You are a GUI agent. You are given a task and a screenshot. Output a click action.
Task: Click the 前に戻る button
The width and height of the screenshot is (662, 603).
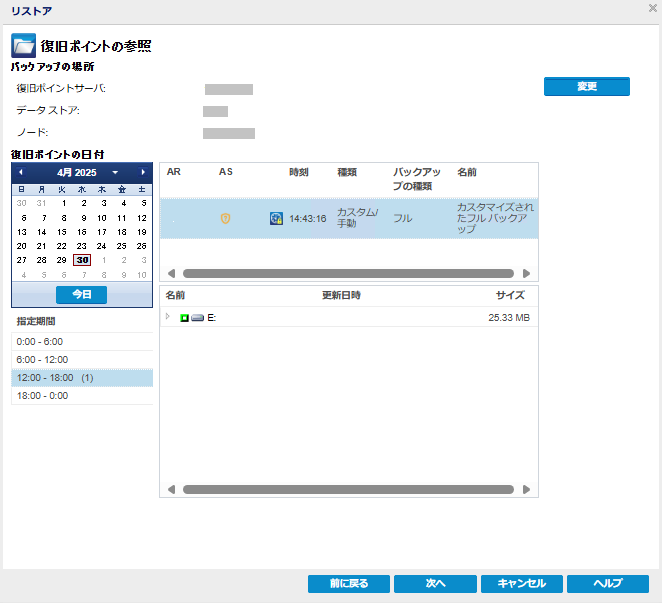tap(349, 584)
